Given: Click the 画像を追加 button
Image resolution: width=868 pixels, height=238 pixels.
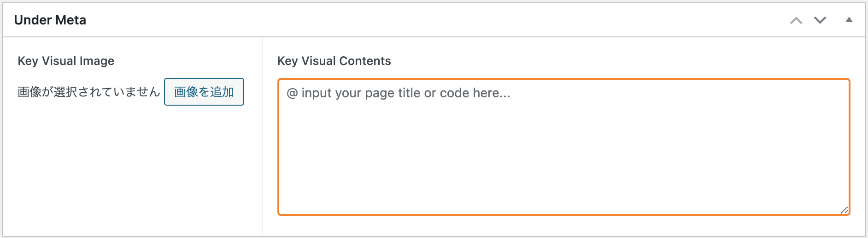Looking at the screenshot, I should click(204, 92).
